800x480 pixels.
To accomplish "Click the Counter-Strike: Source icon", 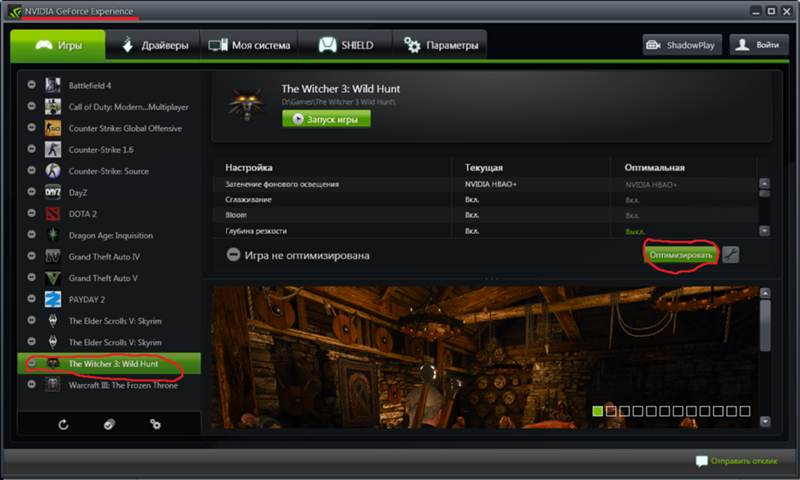I will click(53, 171).
